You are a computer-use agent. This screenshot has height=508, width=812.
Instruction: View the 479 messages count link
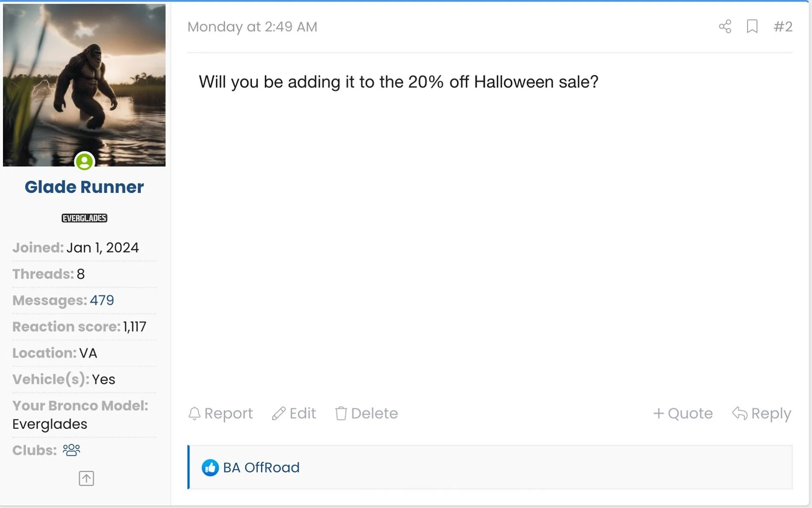pos(102,300)
